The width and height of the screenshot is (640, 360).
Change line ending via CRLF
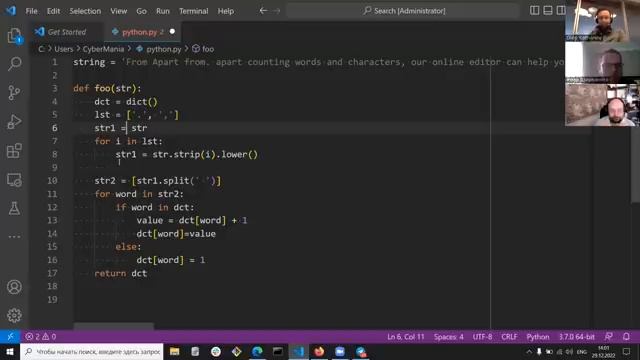tap(509, 337)
